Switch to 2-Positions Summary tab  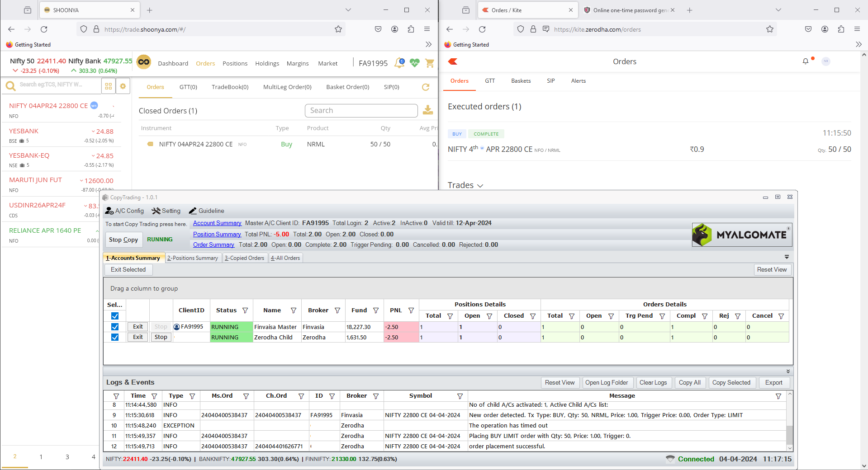tap(193, 258)
